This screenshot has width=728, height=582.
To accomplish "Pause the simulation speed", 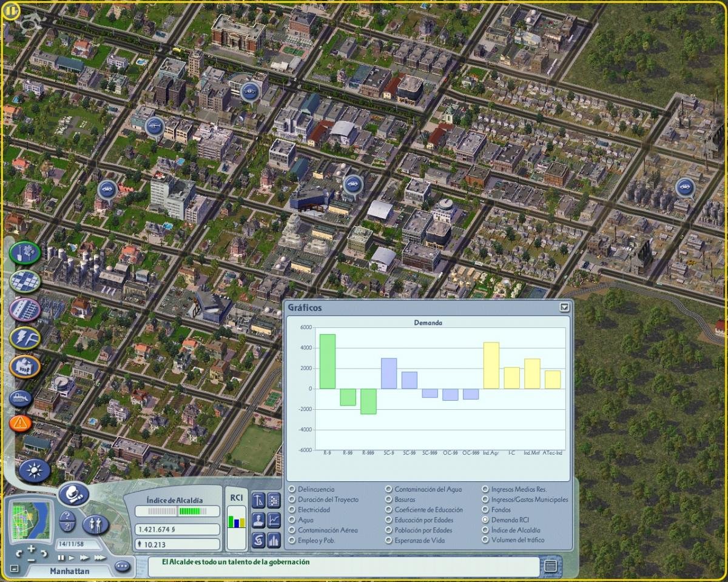I will coord(61,557).
